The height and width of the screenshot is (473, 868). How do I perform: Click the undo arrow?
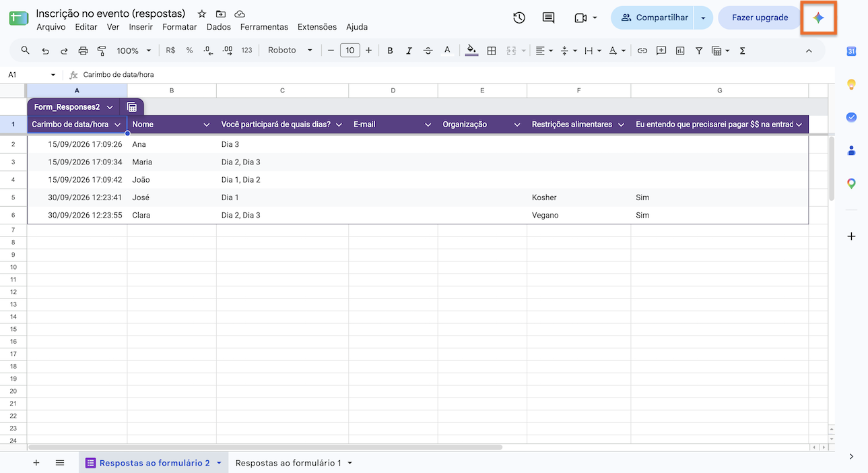[45, 51]
